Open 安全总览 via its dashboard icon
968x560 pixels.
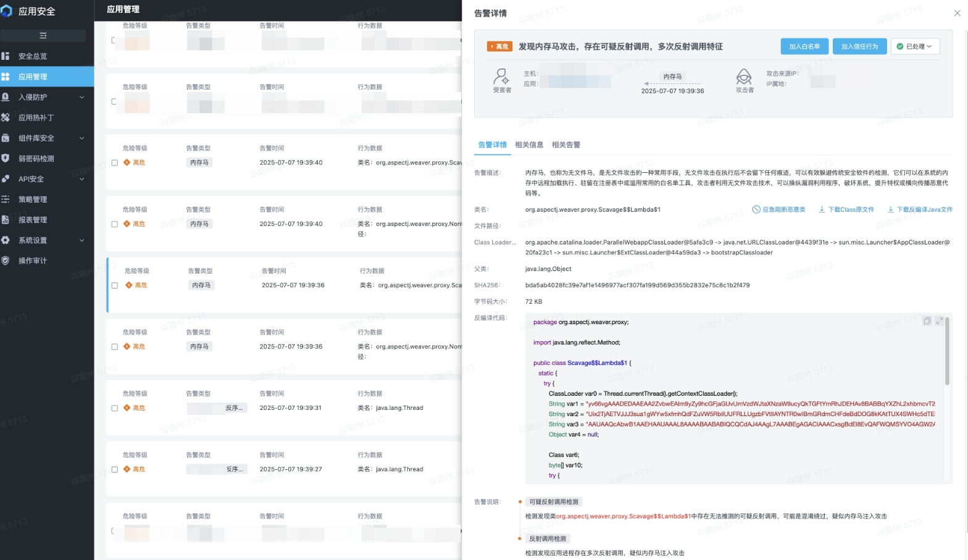pyautogui.click(x=6, y=56)
